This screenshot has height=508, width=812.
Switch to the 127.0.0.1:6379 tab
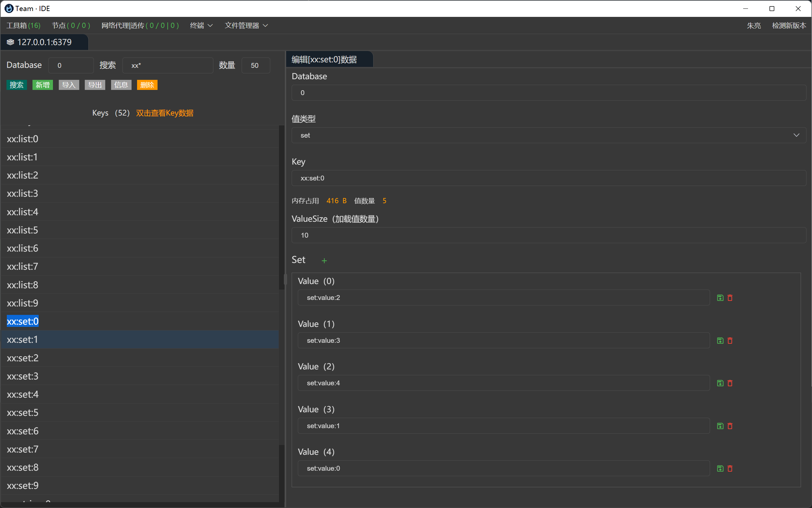(x=44, y=42)
